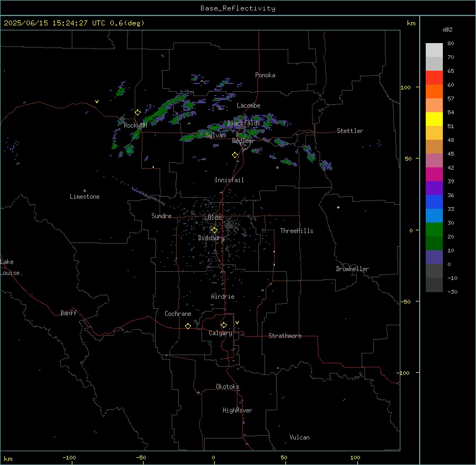The height and width of the screenshot is (465, 476).
Task: Select the purple 39-36 dBZ legend swatch
Action: point(434,188)
